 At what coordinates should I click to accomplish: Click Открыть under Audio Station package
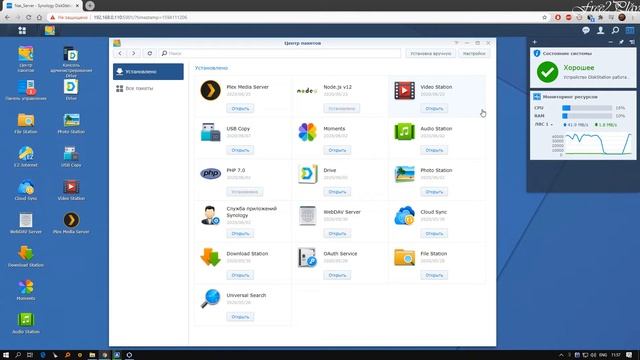pos(434,150)
